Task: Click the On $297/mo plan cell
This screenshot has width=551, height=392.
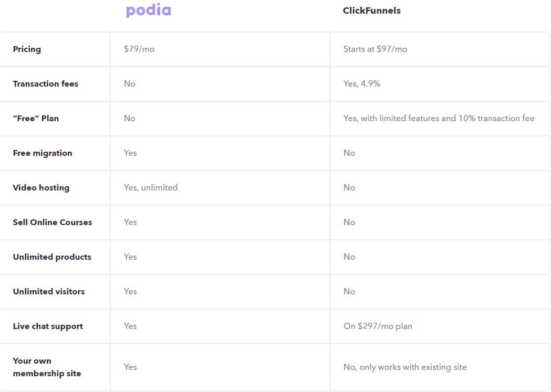Action: [378, 326]
